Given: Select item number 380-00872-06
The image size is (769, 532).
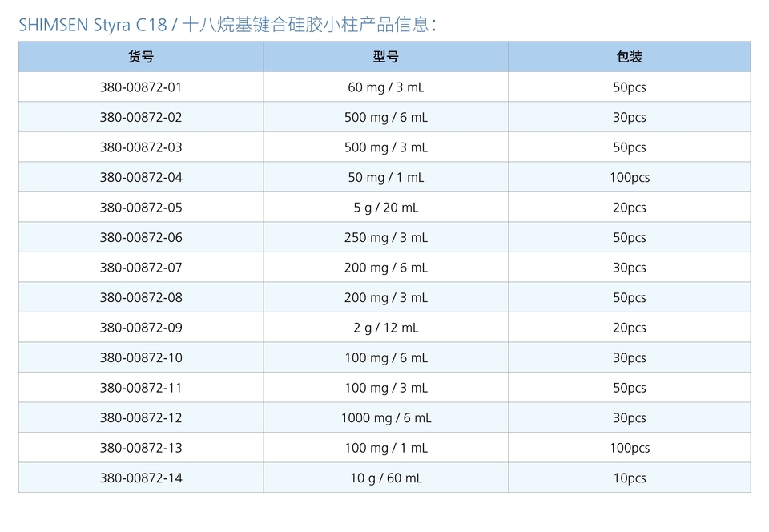Looking at the screenshot, I should pos(141,237).
